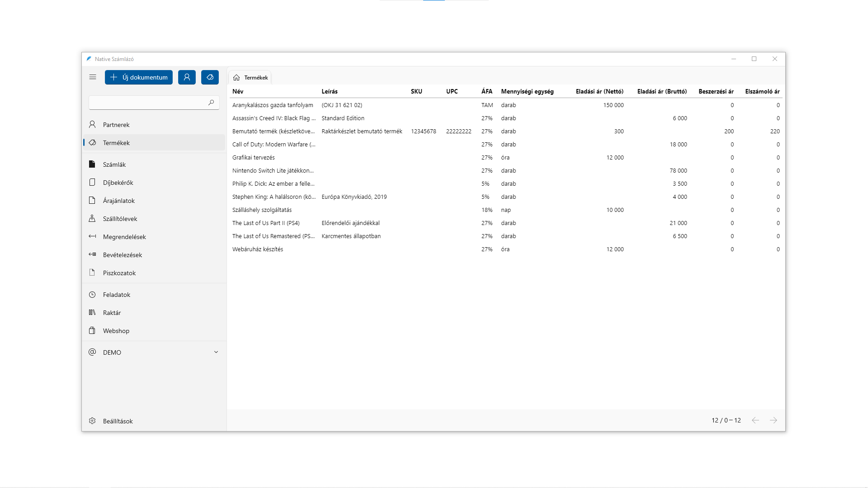The height and width of the screenshot is (488, 868).
Task: Sort products by the Név column header
Action: (x=237, y=91)
